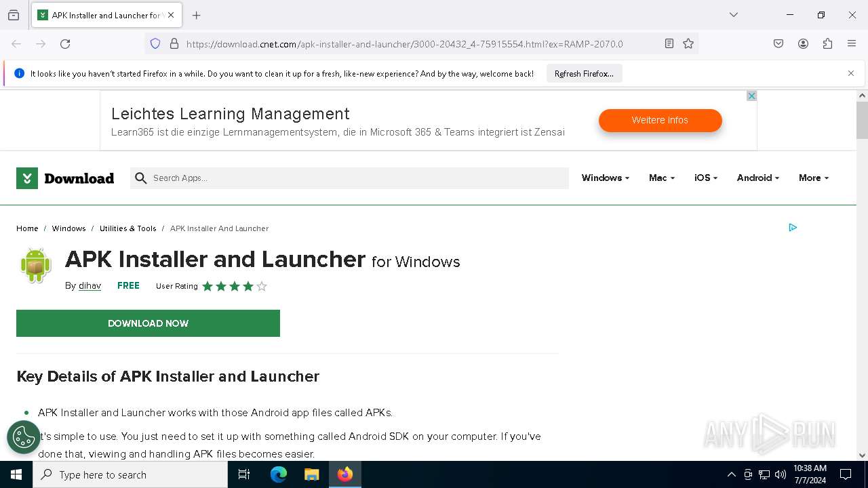Expand the More menu
The width and height of the screenshot is (868, 488).
coord(814,178)
